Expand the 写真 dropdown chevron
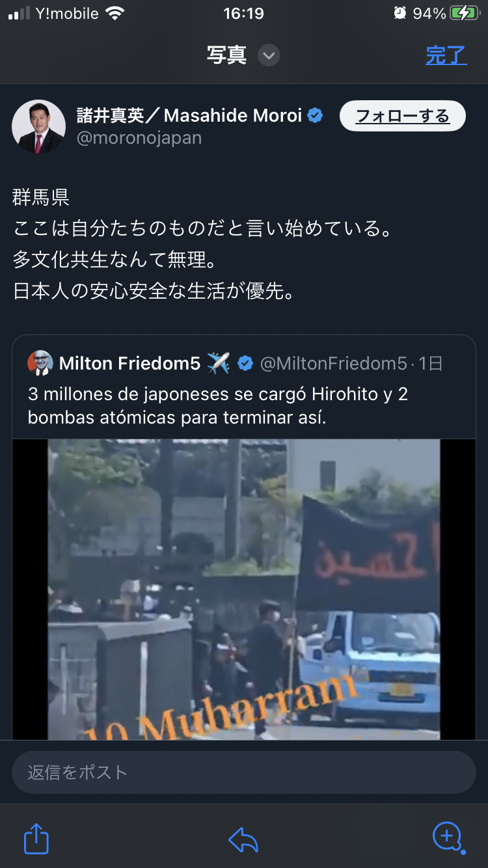The image size is (488, 868). pyautogui.click(x=269, y=55)
